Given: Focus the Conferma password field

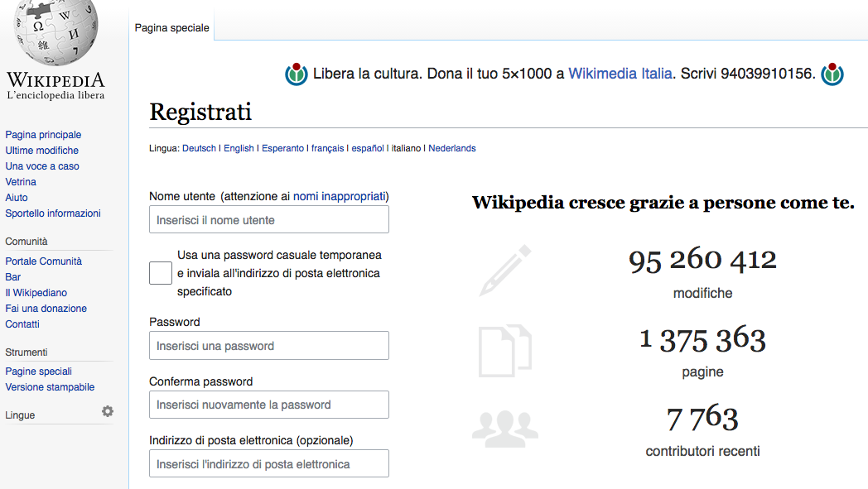Looking at the screenshot, I should click(x=269, y=405).
